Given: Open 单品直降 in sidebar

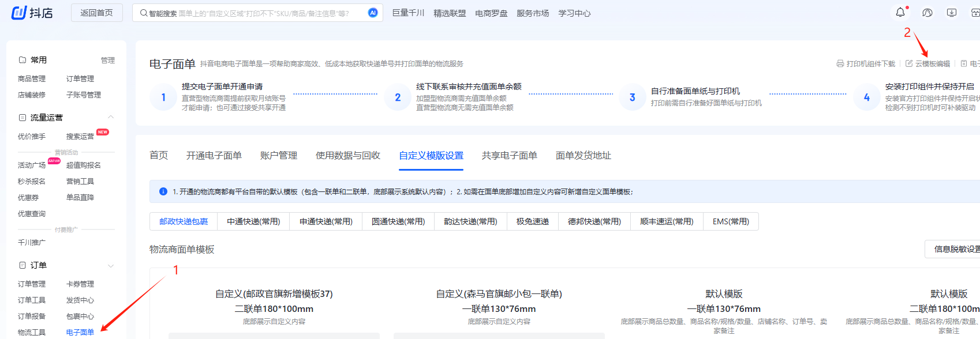Looking at the screenshot, I should [80, 197].
